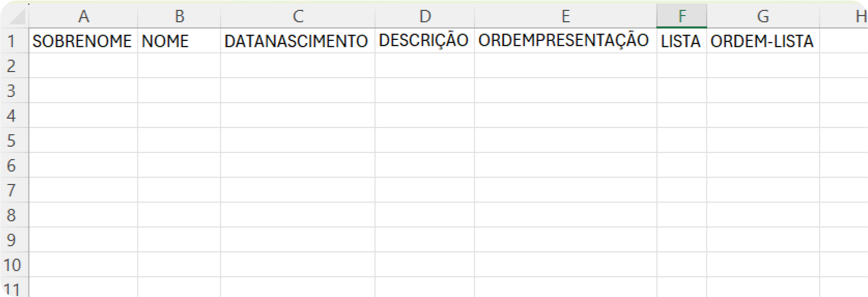Click the LISTA cell
Image resolution: width=868 pixels, height=297 pixels.
(x=682, y=41)
